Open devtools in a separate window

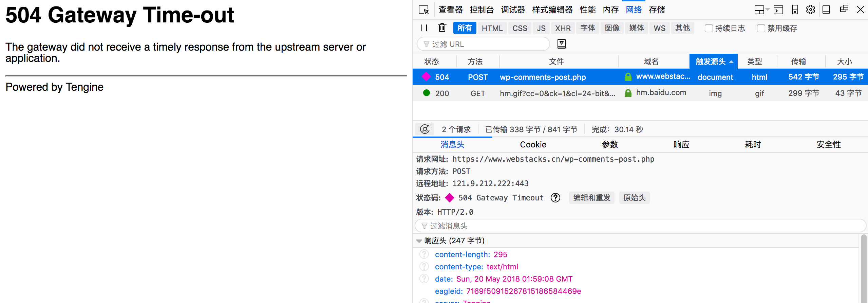[844, 9]
